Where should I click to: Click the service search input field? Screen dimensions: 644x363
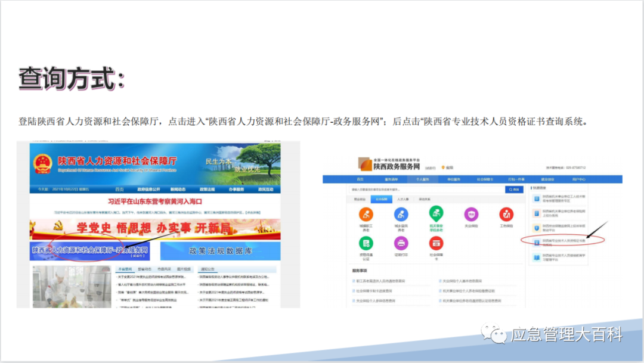(x=427, y=190)
